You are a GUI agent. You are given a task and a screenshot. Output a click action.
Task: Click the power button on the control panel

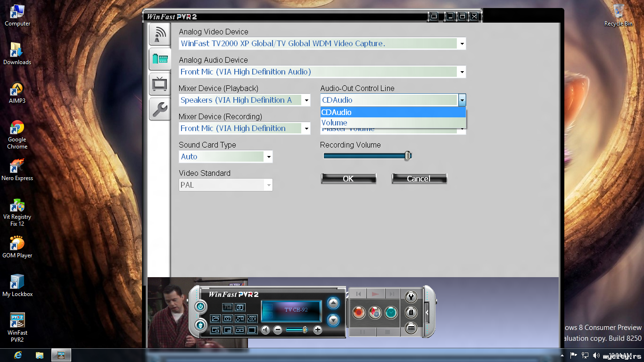(201, 307)
